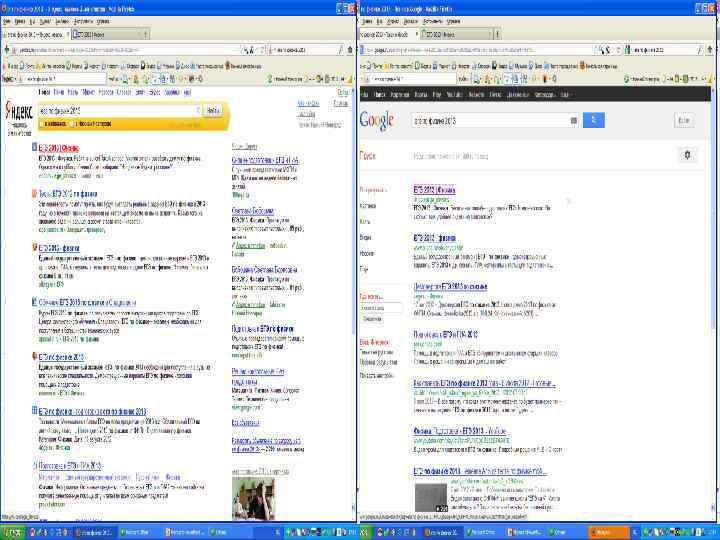Filter Google results by Новости in sidebar
720x540 pixels.
[x=367, y=253]
